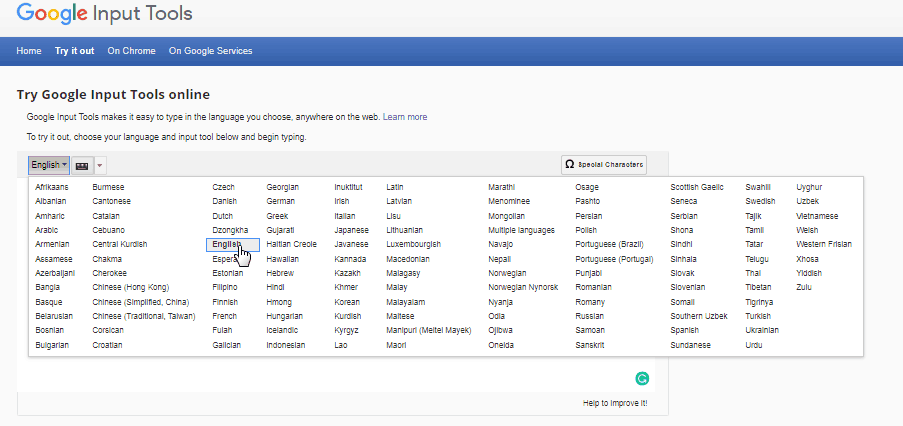Viewport: 903px width, 426px height.
Task: Choose Southern Uzbek
Action: [699, 317]
